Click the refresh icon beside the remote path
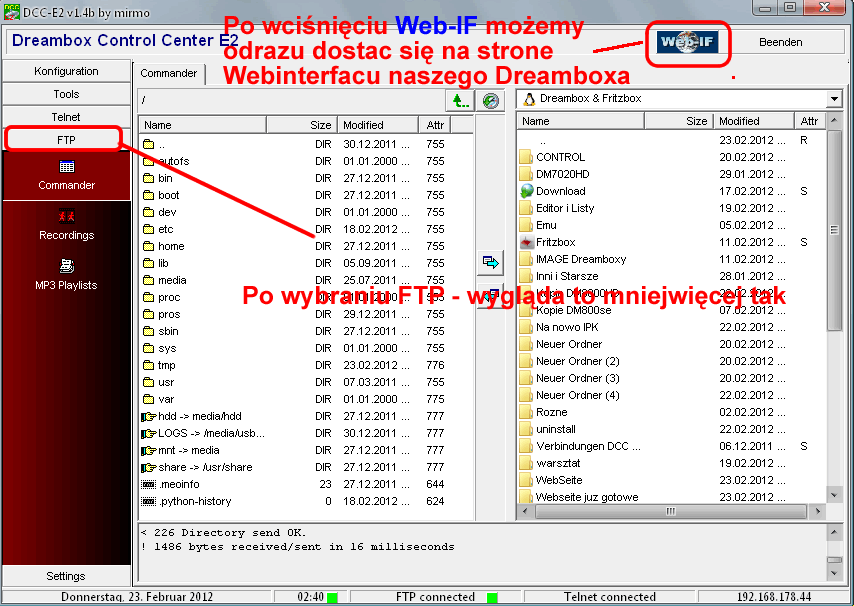The width and height of the screenshot is (854, 606). pyautogui.click(x=490, y=100)
